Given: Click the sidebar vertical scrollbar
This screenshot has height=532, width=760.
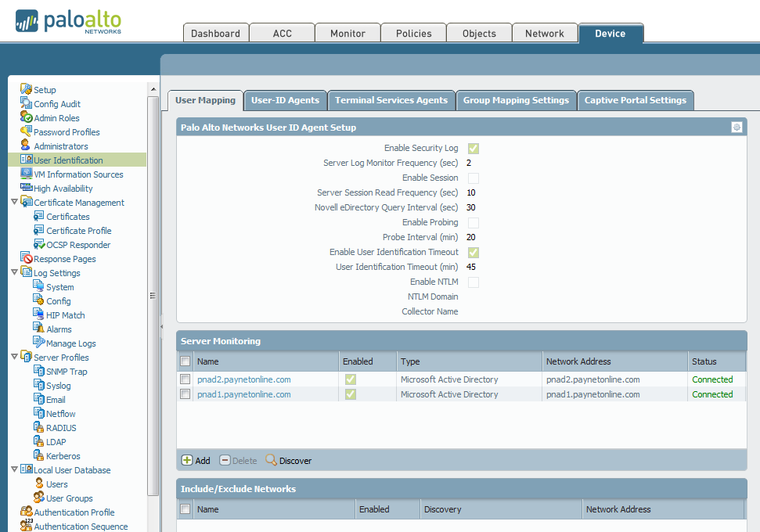Looking at the screenshot, I should [x=153, y=295].
